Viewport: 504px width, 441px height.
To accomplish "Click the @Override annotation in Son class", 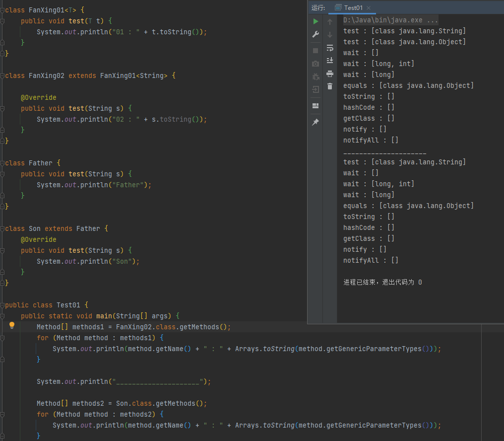I will (x=39, y=239).
